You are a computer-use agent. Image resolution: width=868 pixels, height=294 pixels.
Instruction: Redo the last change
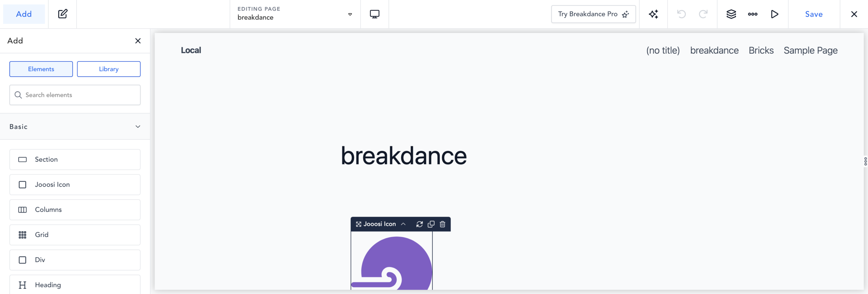click(703, 14)
